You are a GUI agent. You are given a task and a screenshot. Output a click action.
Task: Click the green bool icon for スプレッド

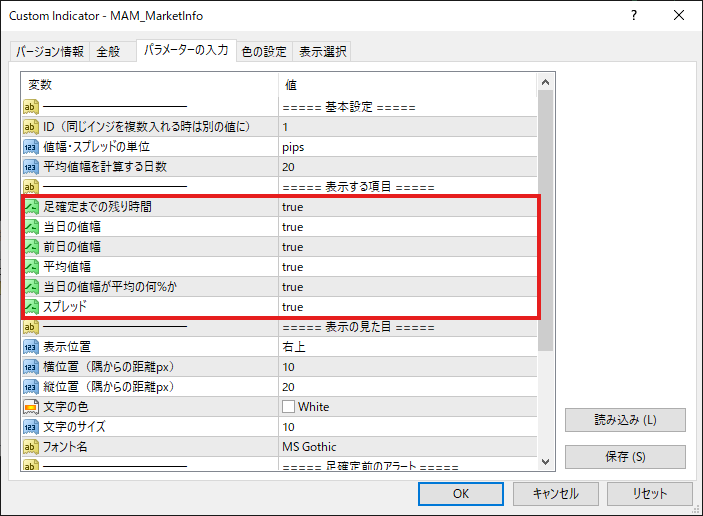(31, 307)
